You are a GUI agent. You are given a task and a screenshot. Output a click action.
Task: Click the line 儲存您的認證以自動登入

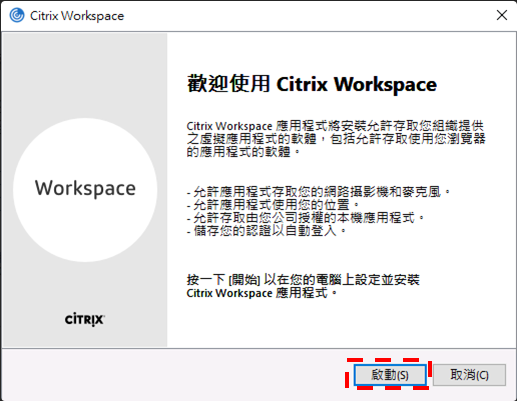(267, 231)
